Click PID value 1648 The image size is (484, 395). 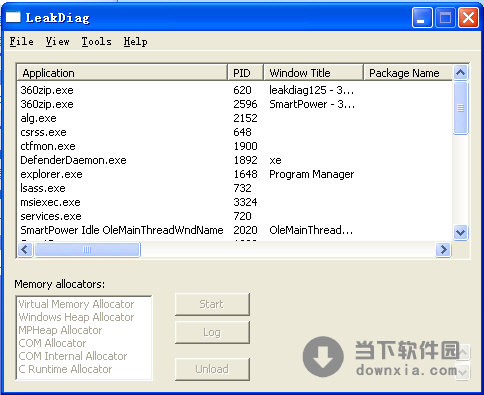click(245, 174)
